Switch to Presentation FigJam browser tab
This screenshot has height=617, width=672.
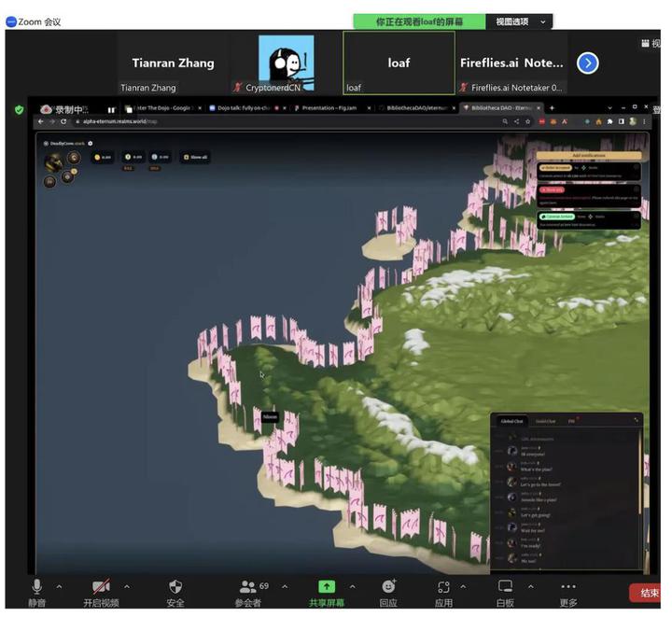point(329,108)
